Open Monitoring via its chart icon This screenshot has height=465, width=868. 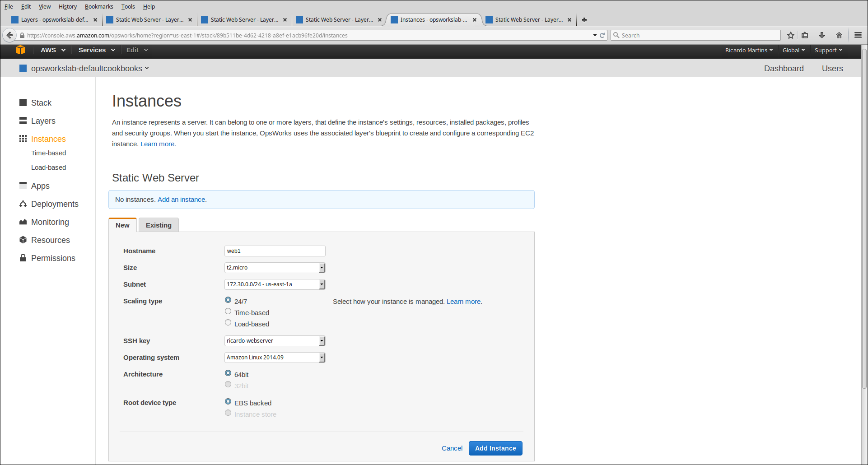coord(23,222)
